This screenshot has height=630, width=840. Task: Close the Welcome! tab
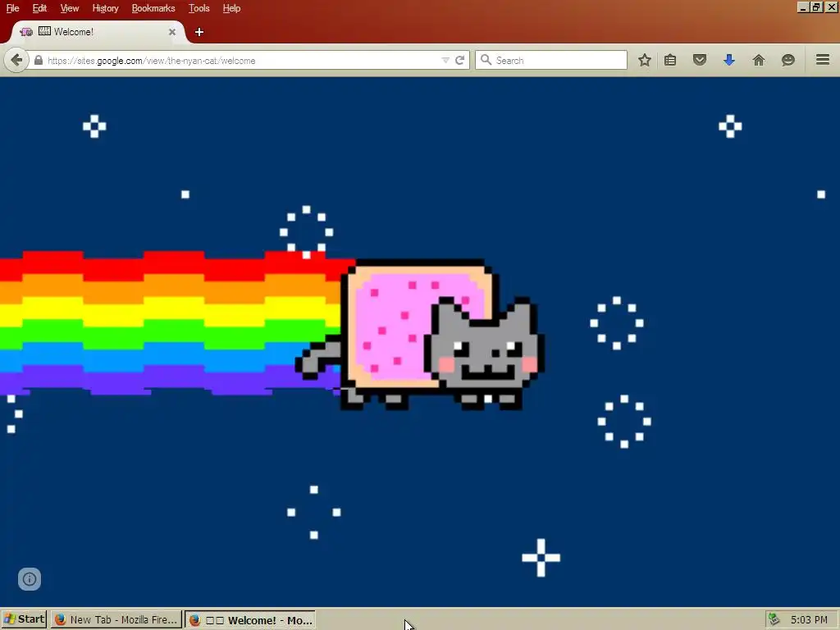click(x=172, y=32)
